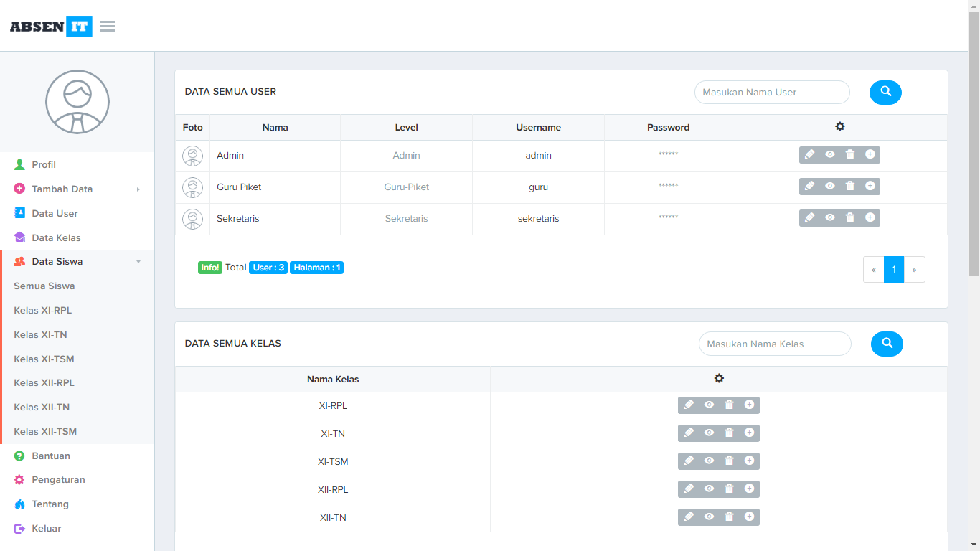Image resolution: width=980 pixels, height=551 pixels.
Task: View the XI-TN class with the eye icon
Action: pyautogui.click(x=709, y=433)
